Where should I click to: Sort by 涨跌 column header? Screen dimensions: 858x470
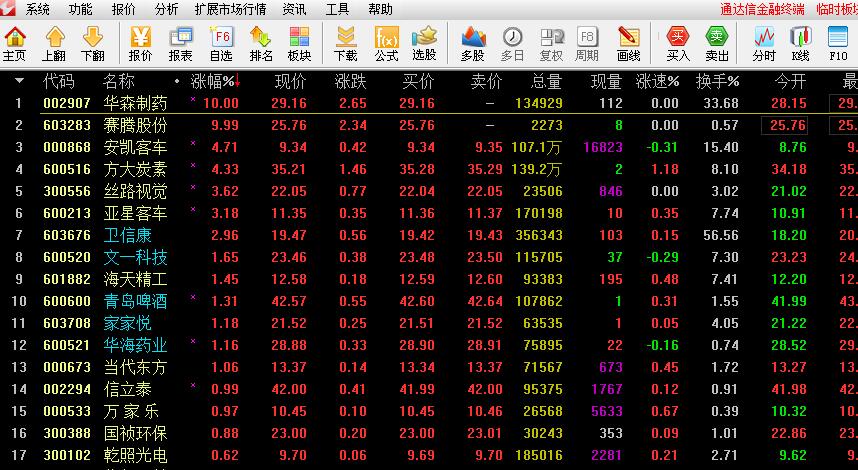(350, 82)
